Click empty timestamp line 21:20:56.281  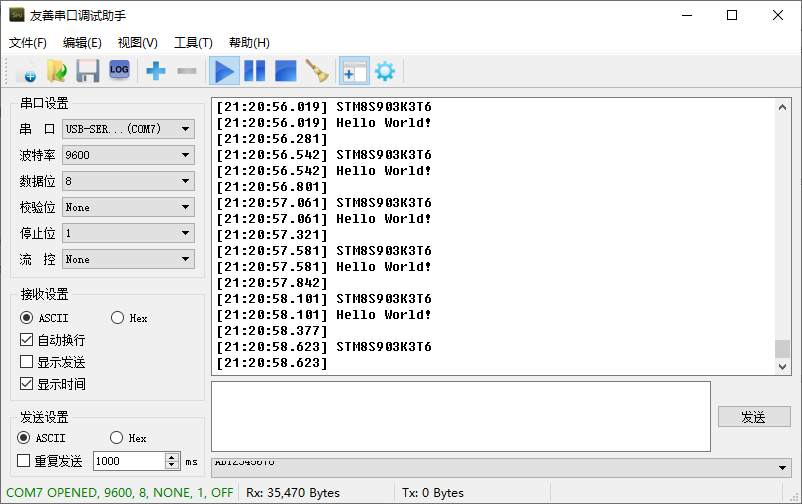pos(272,139)
